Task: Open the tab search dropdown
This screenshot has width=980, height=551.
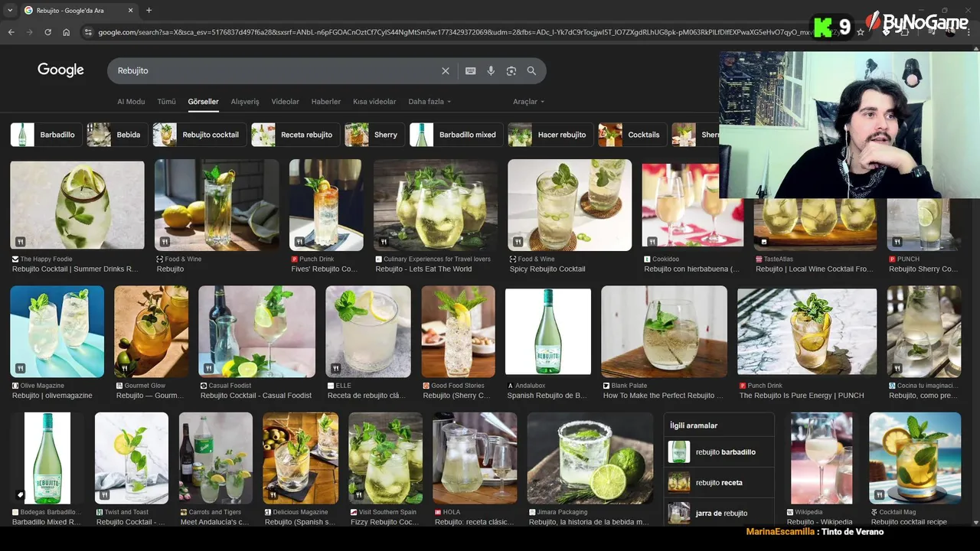Action: pyautogui.click(x=9, y=10)
